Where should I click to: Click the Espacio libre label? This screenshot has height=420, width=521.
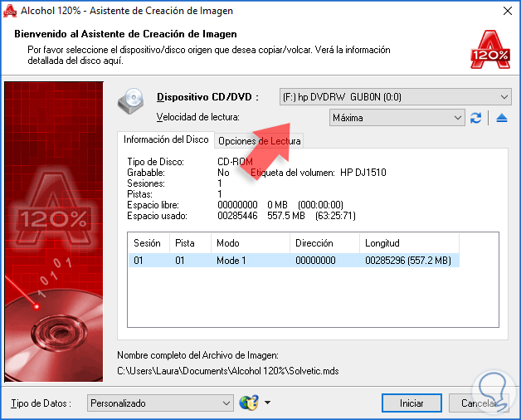[153, 205]
